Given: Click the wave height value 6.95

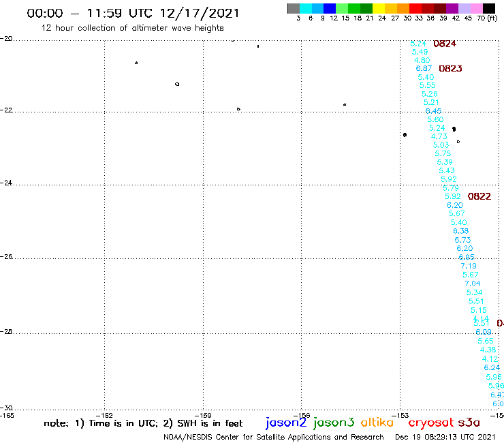Looking at the screenshot, I should coord(467,257).
